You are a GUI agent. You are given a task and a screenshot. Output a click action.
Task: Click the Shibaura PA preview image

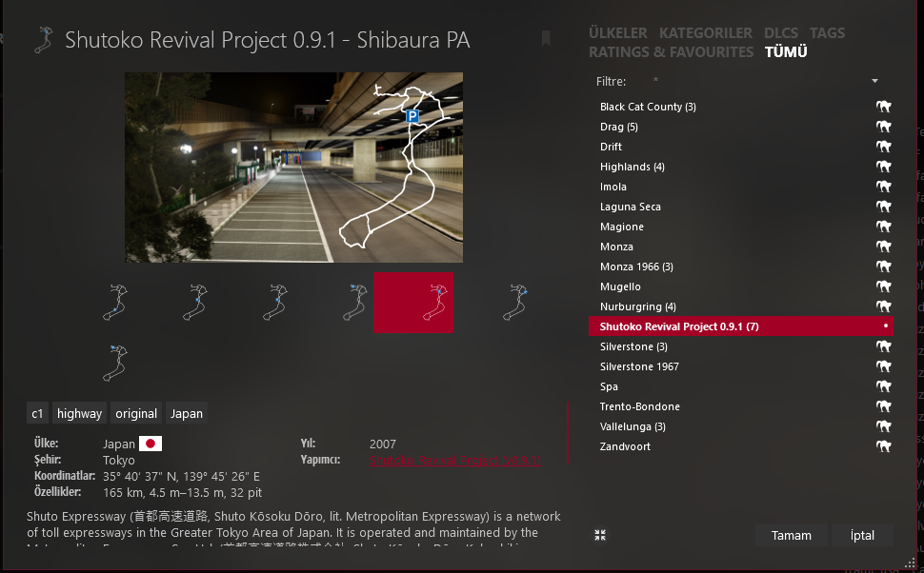pos(293,168)
